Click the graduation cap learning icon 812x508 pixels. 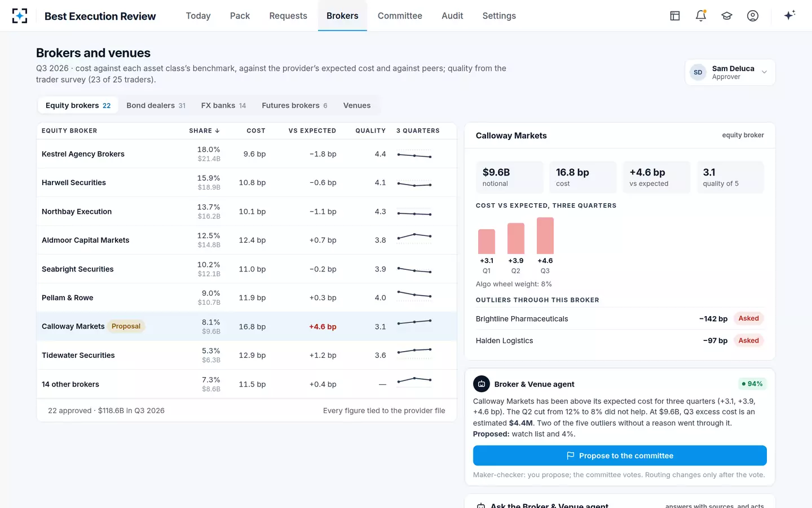pos(727,16)
